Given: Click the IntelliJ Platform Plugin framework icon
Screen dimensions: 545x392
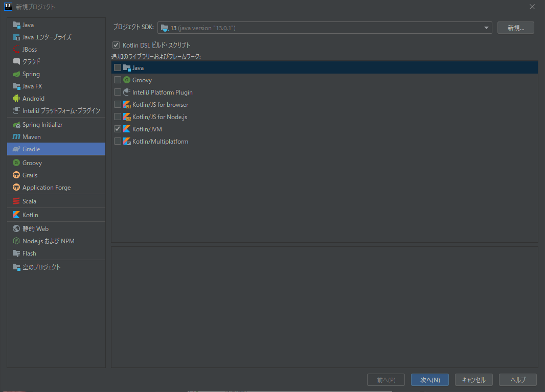Looking at the screenshot, I should tap(127, 92).
